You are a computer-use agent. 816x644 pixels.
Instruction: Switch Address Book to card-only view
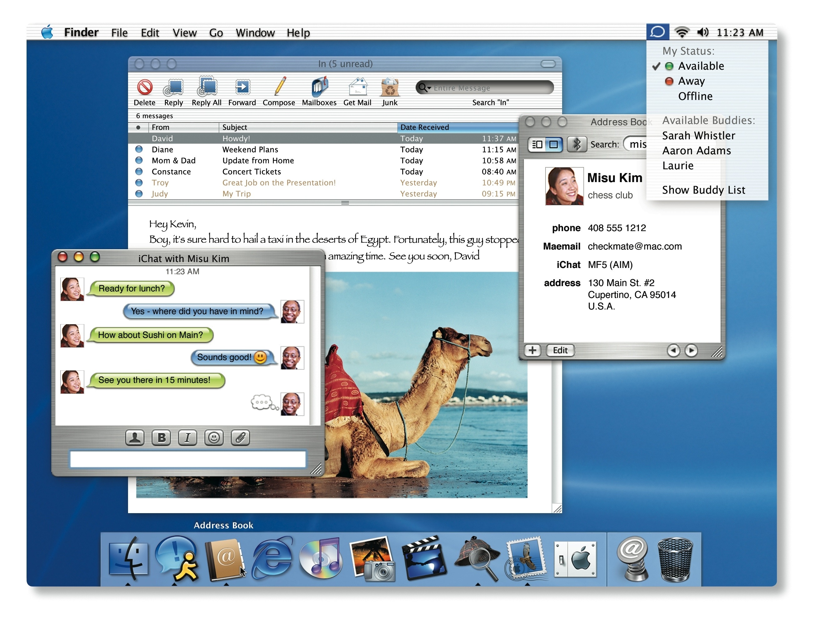tap(554, 144)
